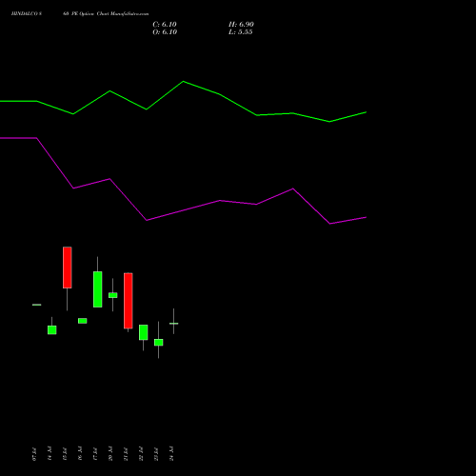
Task: Select the 24 Jul date label
Action: 171,453
